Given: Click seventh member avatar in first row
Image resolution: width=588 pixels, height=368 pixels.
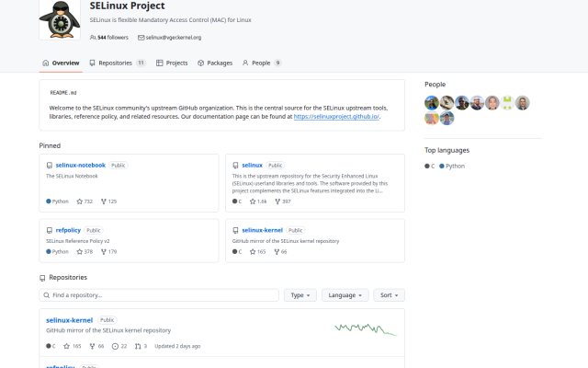Looking at the screenshot, I should 523,102.
